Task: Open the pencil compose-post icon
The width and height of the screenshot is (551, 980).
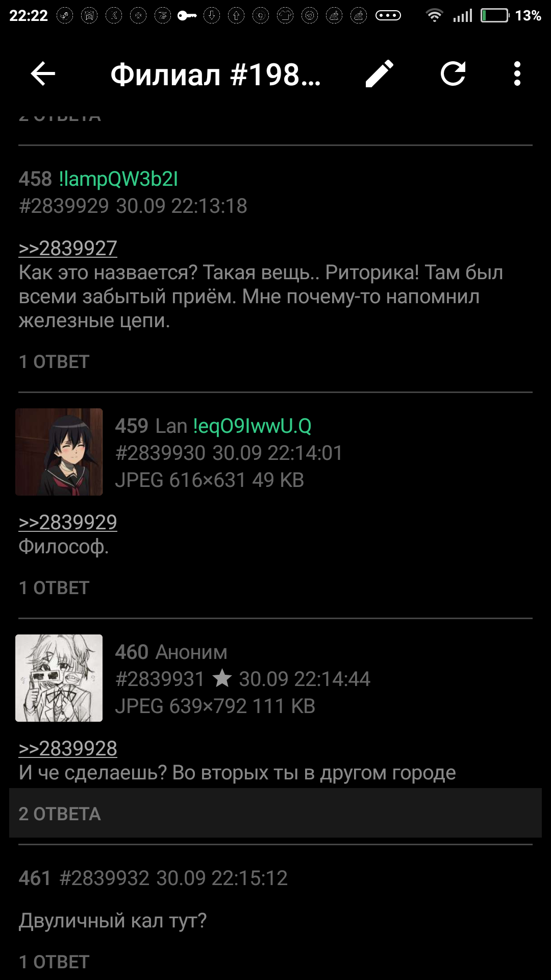Action: [380, 74]
